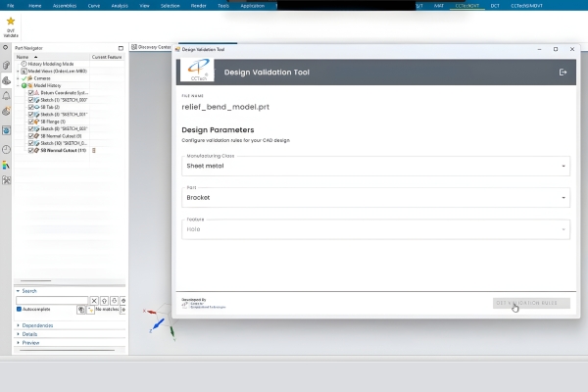Click the DVT Validate star icon
The width and height of the screenshot is (588, 392).
tap(11, 22)
